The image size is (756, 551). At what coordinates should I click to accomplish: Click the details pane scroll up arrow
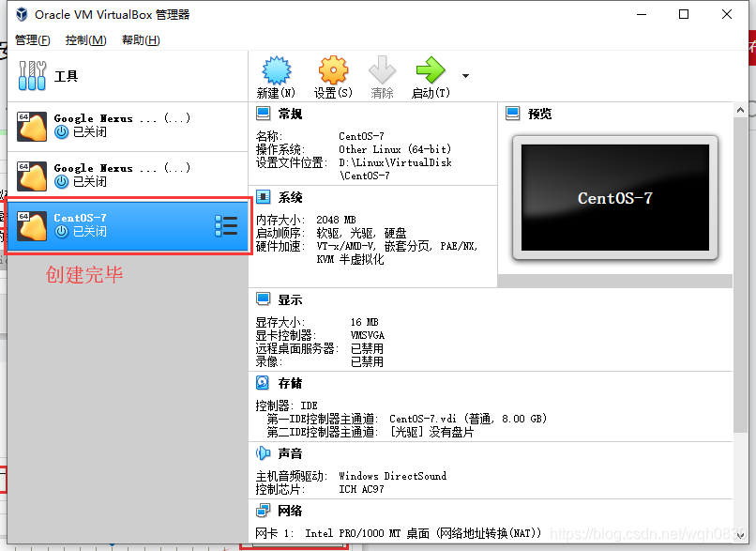[x=740, y=111]
